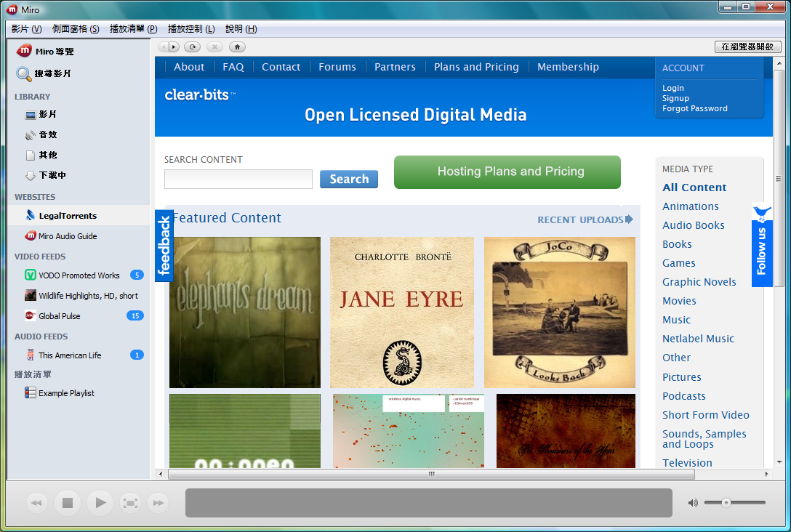Image resolution: width=791 pixels, height=532 pixels.
Task: Open the Global Pulse feed
Action: click(x=53, y=316)
